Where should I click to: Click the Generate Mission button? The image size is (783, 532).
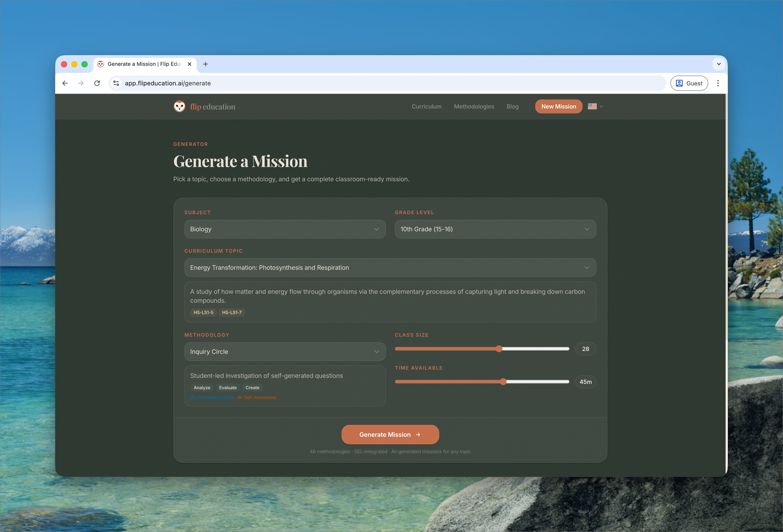click(x=390, y=435)
